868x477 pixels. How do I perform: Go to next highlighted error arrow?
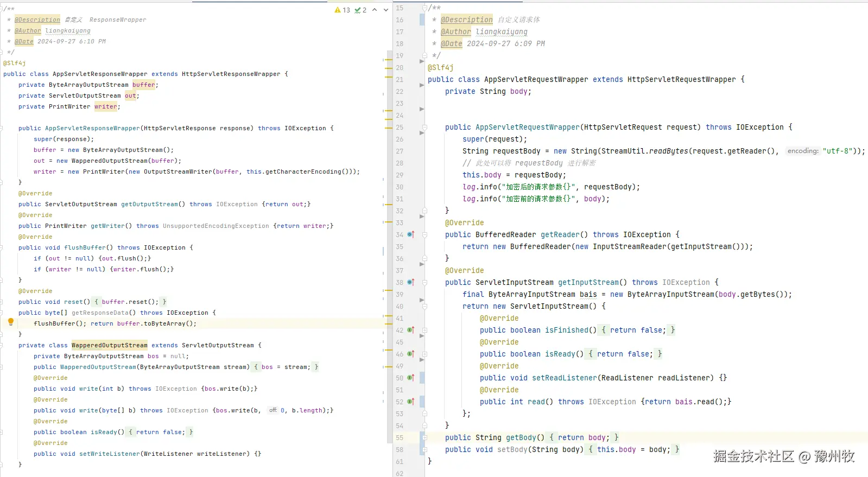tap(386, 10)
